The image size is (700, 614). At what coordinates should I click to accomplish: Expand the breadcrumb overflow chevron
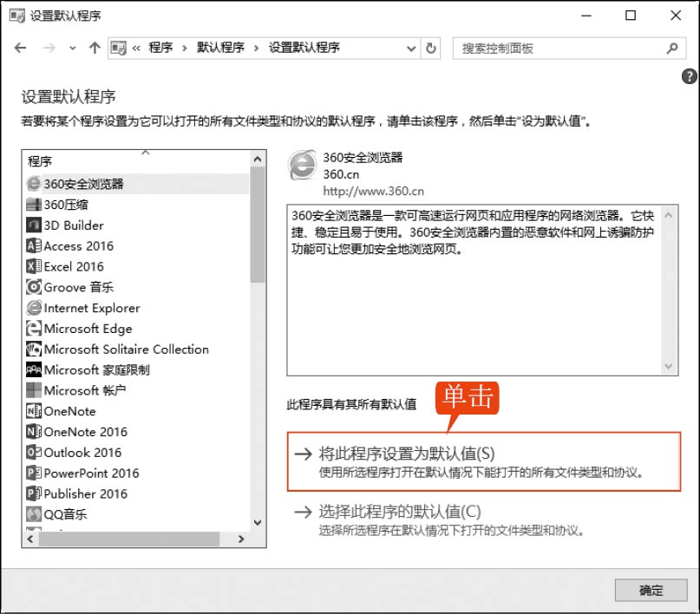(136, 48)
